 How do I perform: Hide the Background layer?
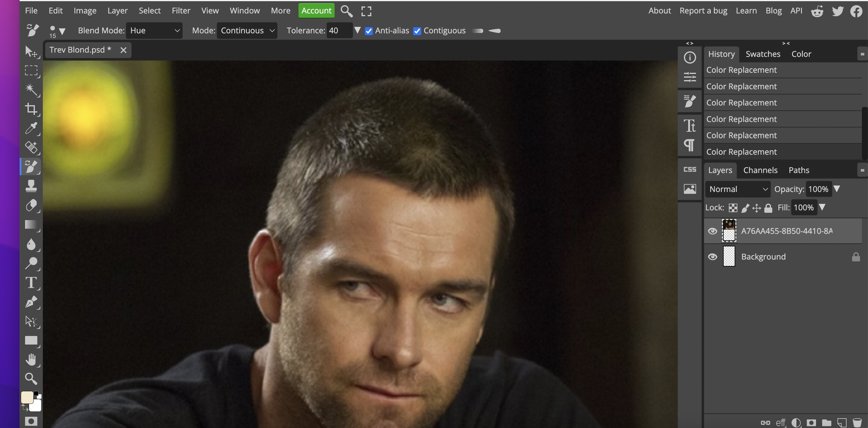point(713,256)
